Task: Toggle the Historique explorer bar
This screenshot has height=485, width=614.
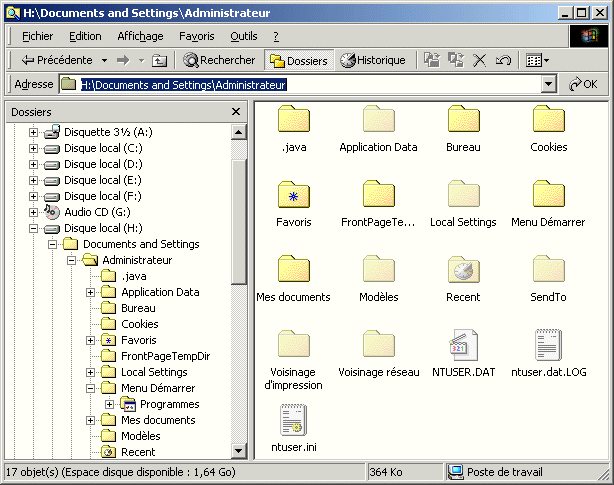Action: pos(373,60)
